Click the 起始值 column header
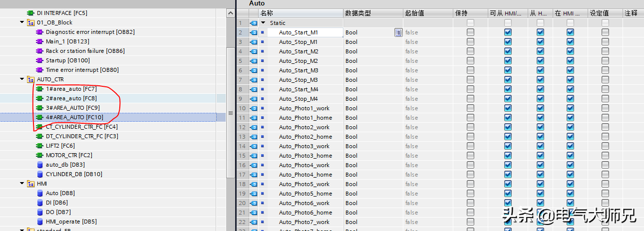The width and height of the screenshot is (644, 231). [428, 13]
